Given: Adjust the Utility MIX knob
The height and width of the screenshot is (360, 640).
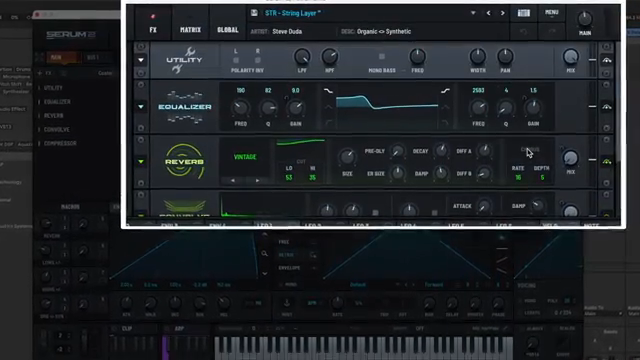Looking at the screenshot, I should [571, 57].
